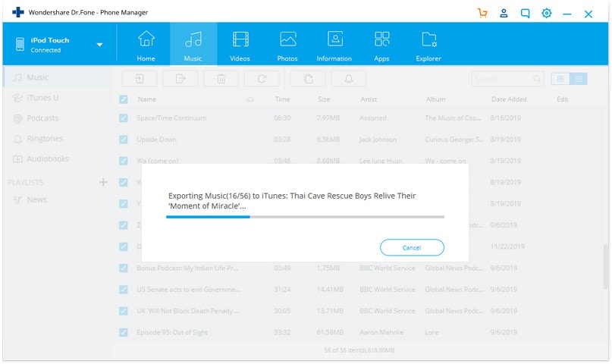This screenshot has width=612, height=364.
Task: Click the vertical scrollbar of list
Action: click(605, 266)
